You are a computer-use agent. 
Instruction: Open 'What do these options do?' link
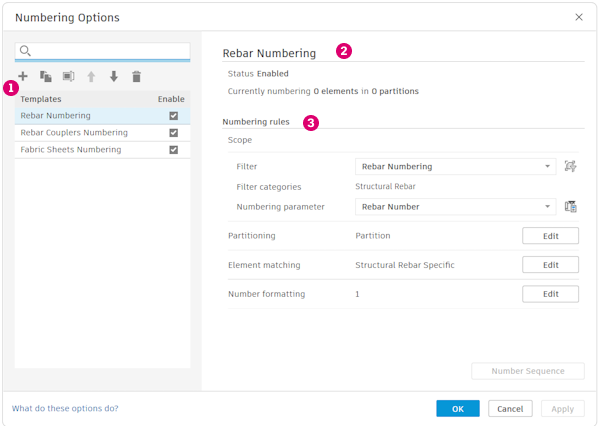point(65,409)
